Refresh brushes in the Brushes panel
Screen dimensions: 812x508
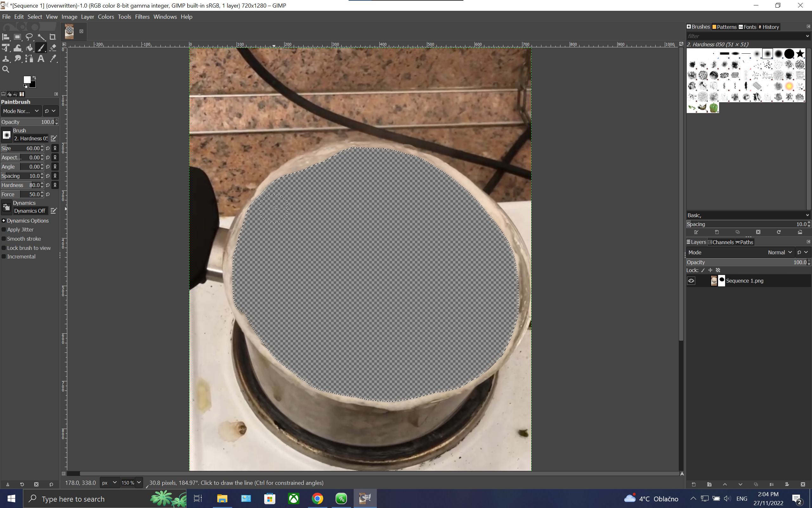pyautogui.click(x=778, y=232)
